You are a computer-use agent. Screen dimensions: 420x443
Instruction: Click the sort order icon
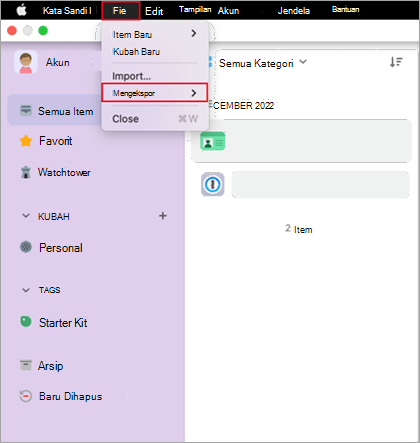396,62
